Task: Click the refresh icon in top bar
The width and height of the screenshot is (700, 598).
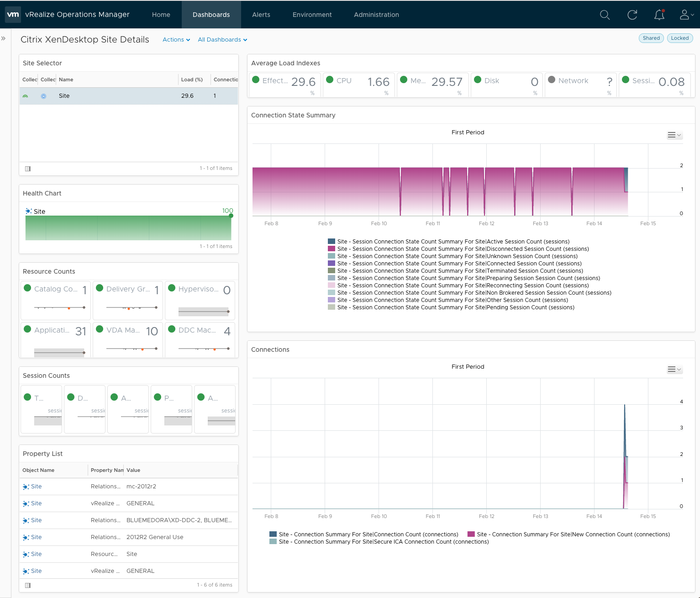Action: [x=632, y=15]
